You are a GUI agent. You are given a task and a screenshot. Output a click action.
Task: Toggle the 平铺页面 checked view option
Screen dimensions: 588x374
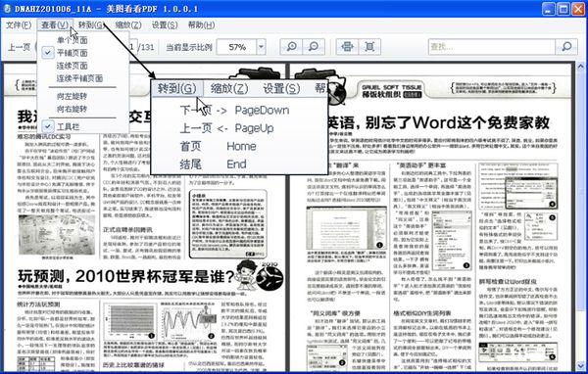pyautogui.click(x=72, y=53)
